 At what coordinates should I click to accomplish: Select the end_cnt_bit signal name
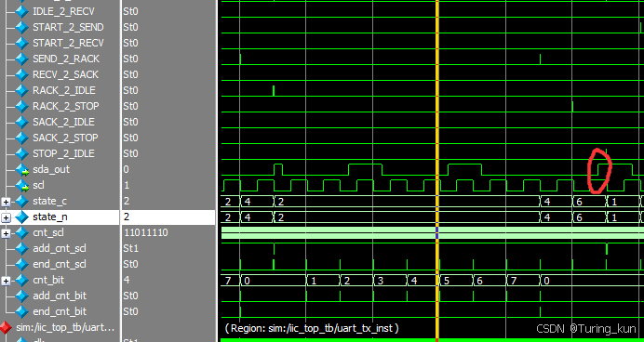coord(60,311)
